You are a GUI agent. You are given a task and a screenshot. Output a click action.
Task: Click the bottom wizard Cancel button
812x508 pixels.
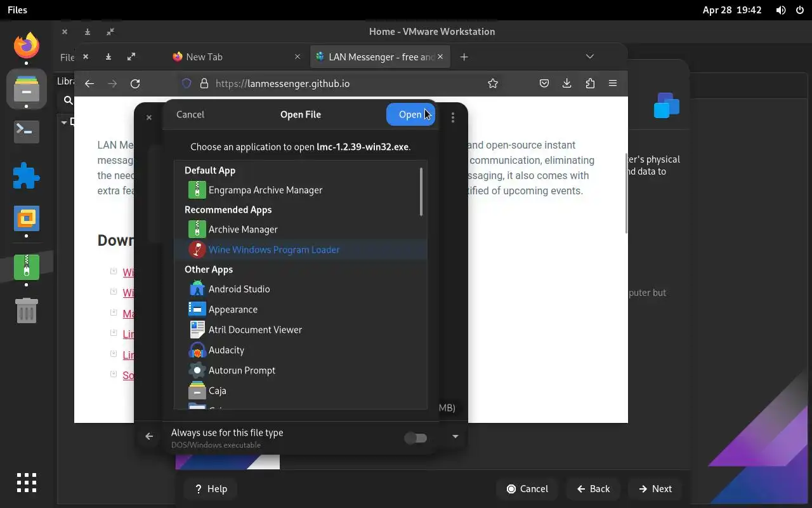point(527,488)
